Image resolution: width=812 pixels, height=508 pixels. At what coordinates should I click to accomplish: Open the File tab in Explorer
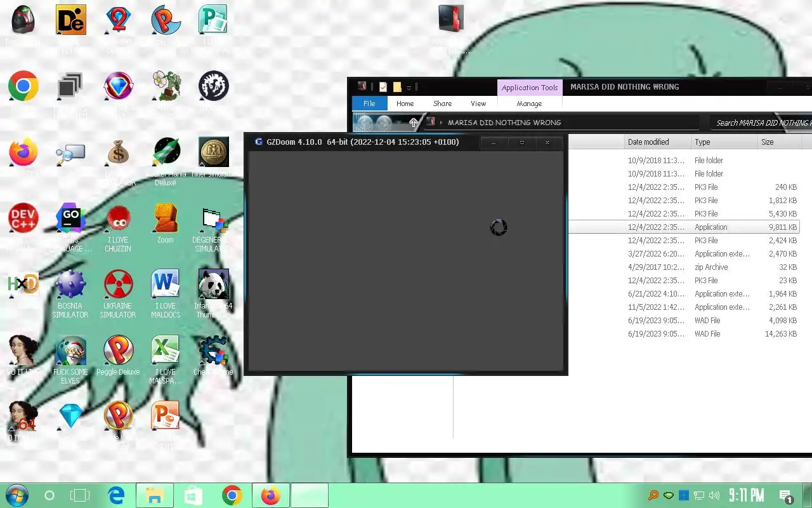click(x=369, y=104)
